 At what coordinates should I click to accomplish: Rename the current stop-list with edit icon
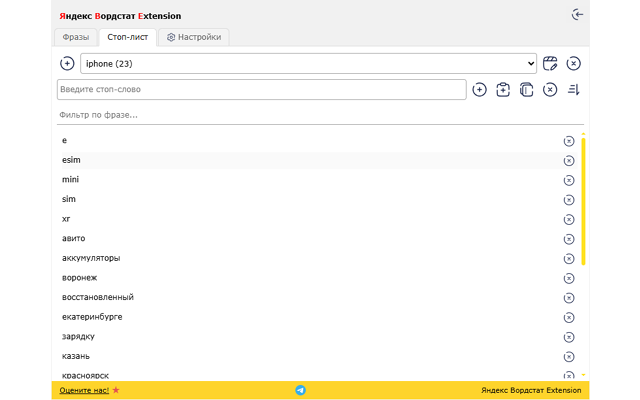[x=550, y=64]
